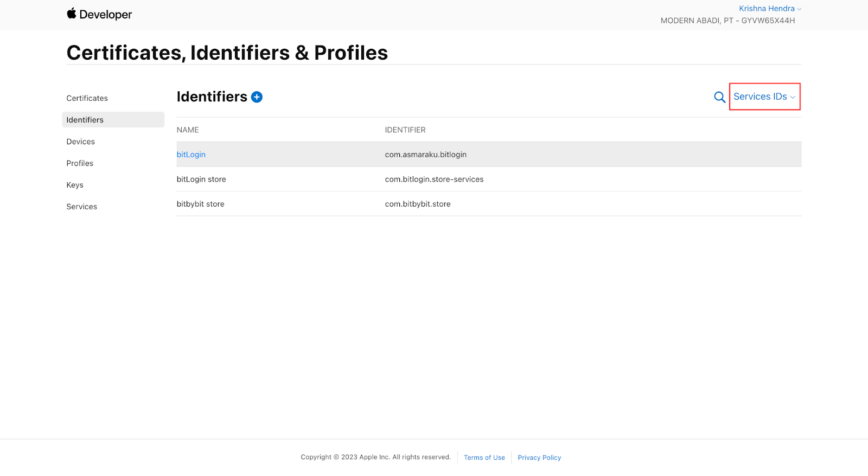Open identifier search with magnifier icon
868x476 pixels.
[x=719, y=97]
